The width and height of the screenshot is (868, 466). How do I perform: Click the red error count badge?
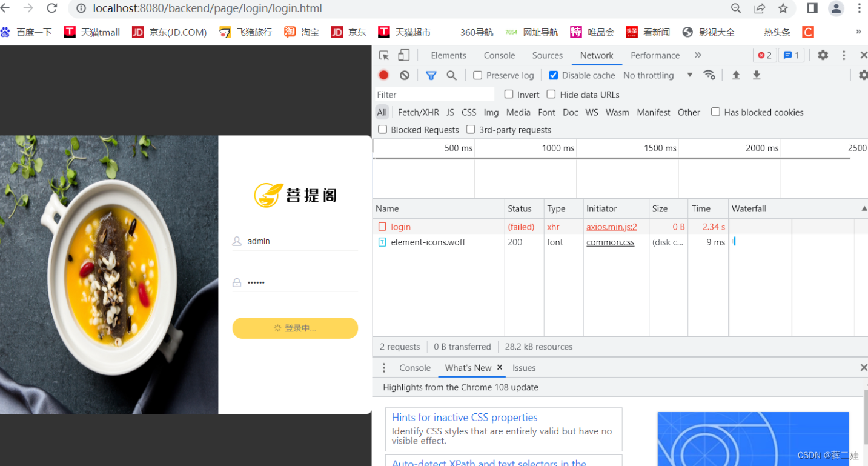tap(765, 55)
